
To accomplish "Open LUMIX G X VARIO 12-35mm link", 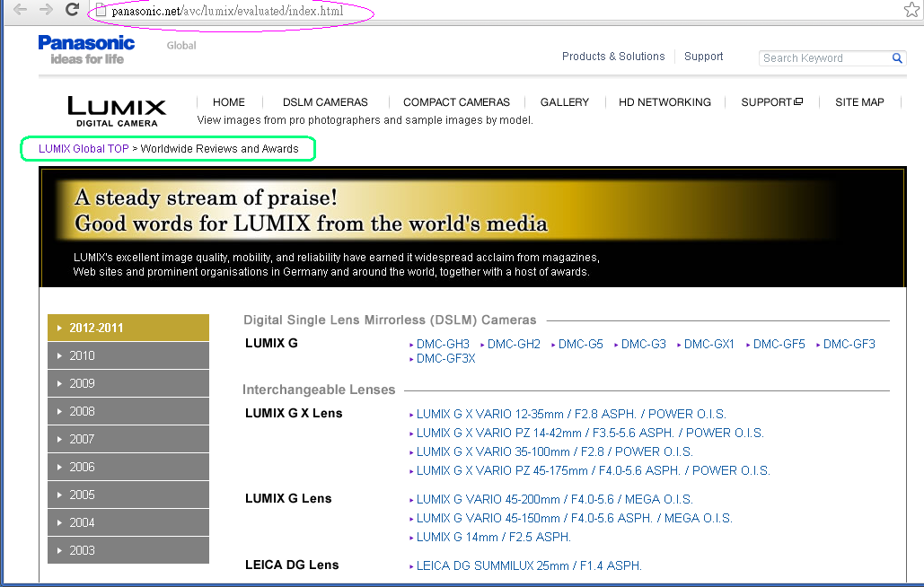I will (x=571, y=414).
